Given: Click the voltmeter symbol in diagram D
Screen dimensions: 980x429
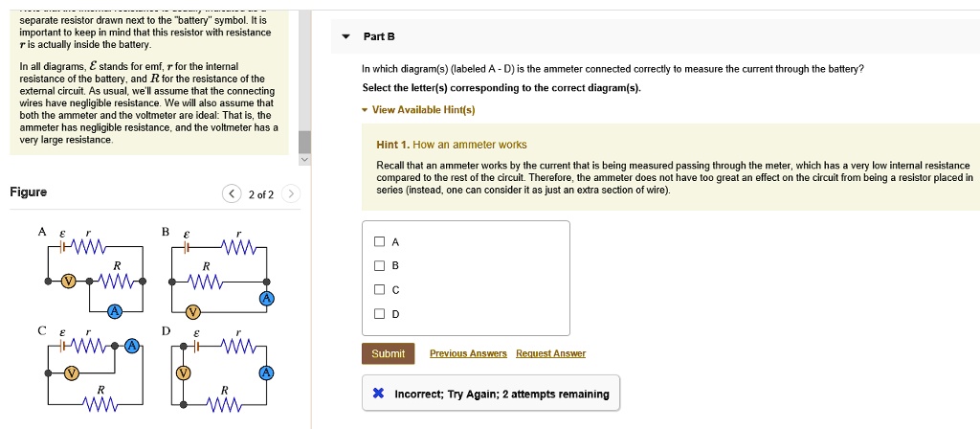Looking at the screenshot, I should pyautogui.click(x=183, y=373).
